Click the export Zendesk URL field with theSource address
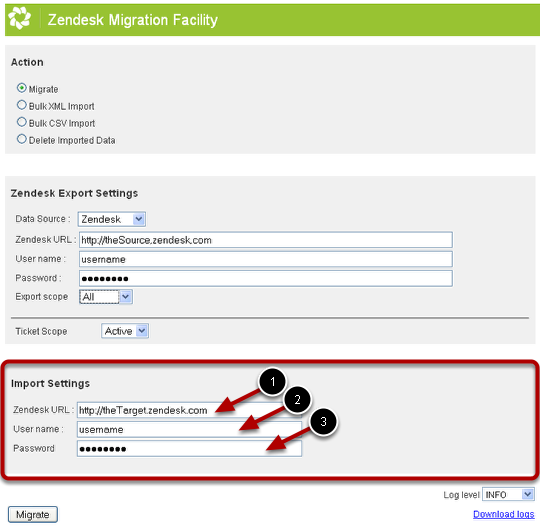This screenshot has width=540, height=530. click(266, 240)
